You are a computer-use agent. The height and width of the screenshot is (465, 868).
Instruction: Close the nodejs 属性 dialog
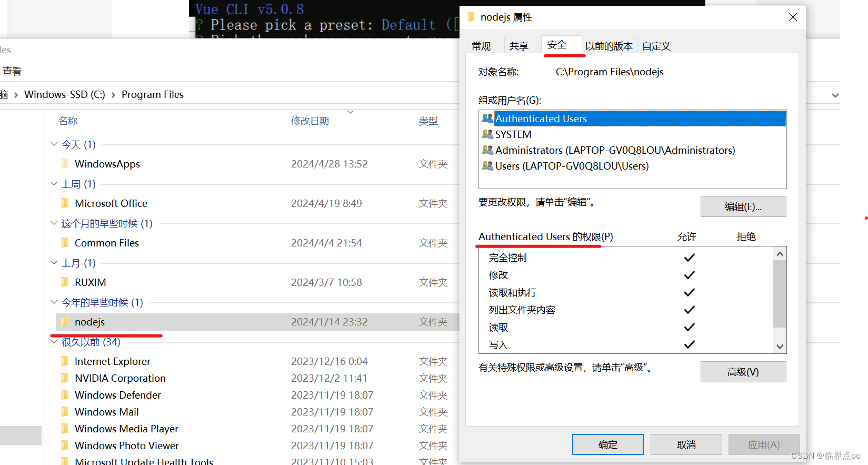[793, 17]
